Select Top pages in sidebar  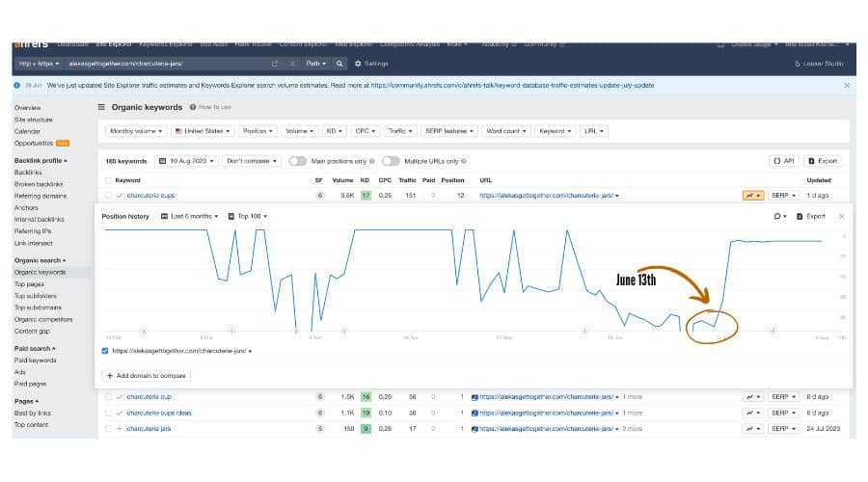tap(29, 283)
